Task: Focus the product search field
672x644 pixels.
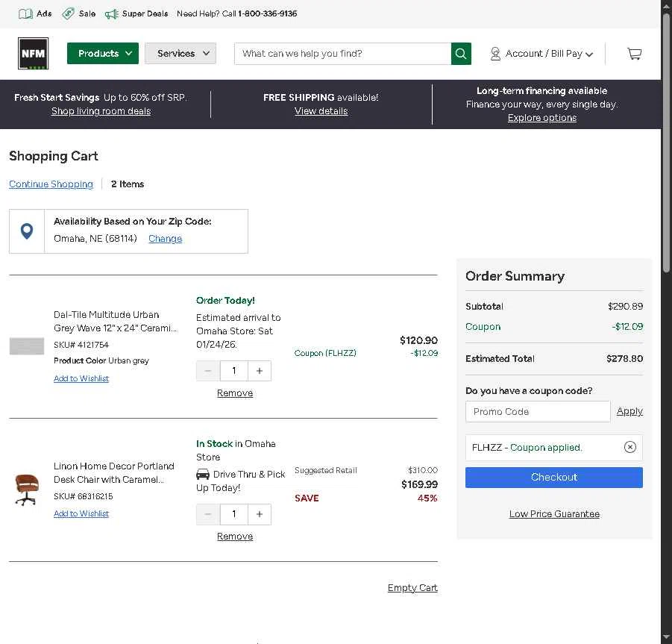Action: tap(343, 54)
